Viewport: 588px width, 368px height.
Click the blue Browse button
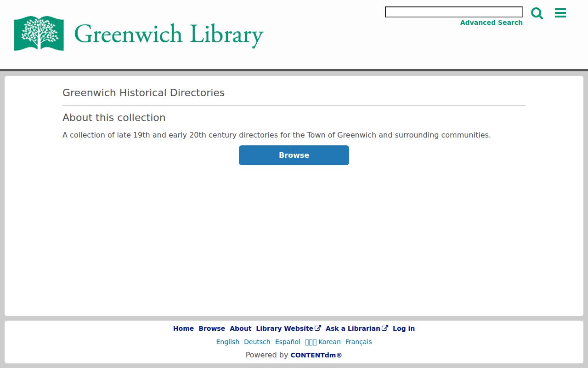point(294,155)
